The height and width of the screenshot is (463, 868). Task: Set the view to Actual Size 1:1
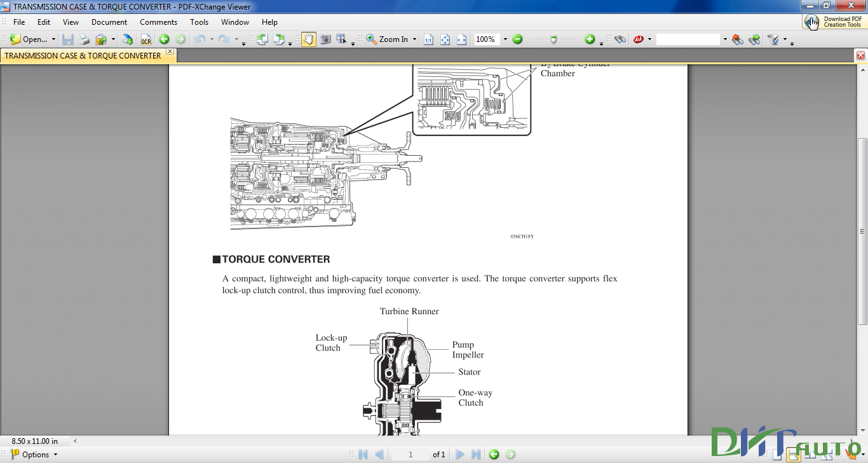click(x=429, y=39)
